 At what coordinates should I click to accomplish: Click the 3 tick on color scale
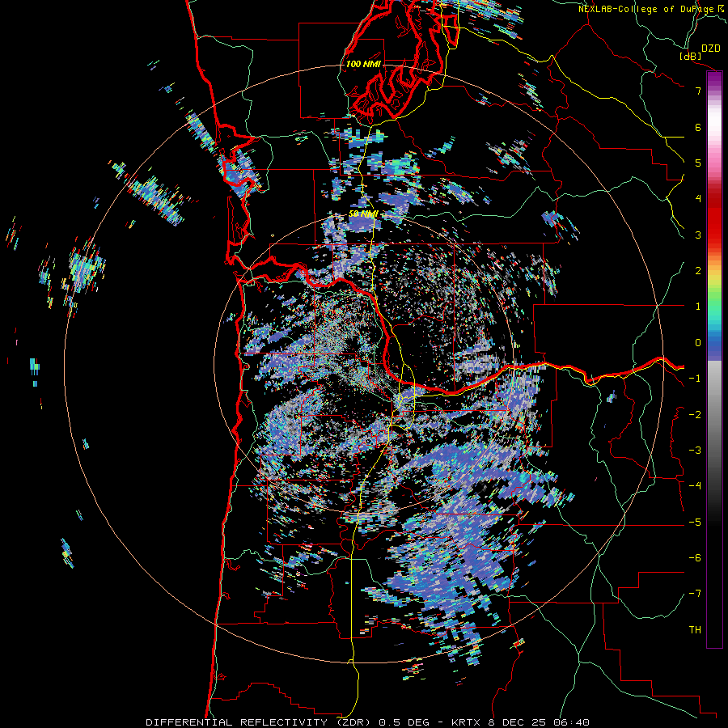[698, 235]
